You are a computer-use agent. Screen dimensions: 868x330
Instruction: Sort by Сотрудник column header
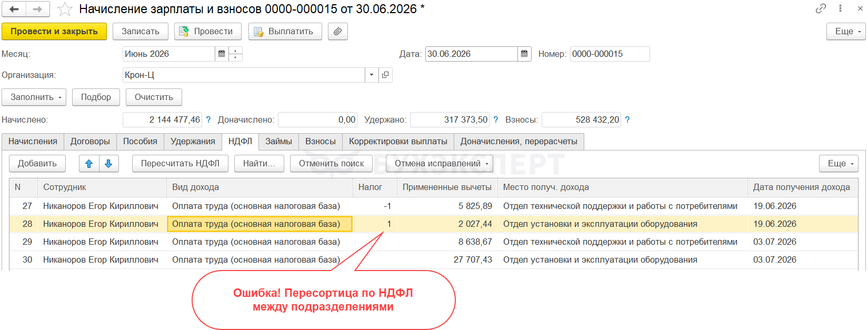coord(102,187)
